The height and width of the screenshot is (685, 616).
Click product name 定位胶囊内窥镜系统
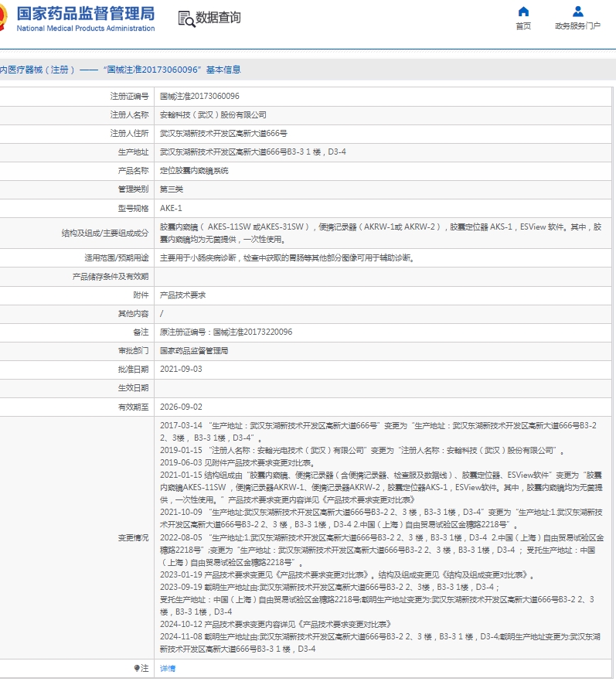click(x=194, y=171)
